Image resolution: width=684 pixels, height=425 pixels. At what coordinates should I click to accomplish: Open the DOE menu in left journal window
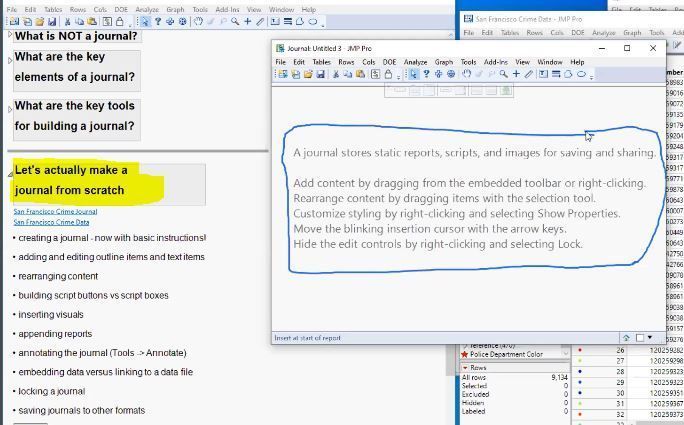[x=121, y=9]
